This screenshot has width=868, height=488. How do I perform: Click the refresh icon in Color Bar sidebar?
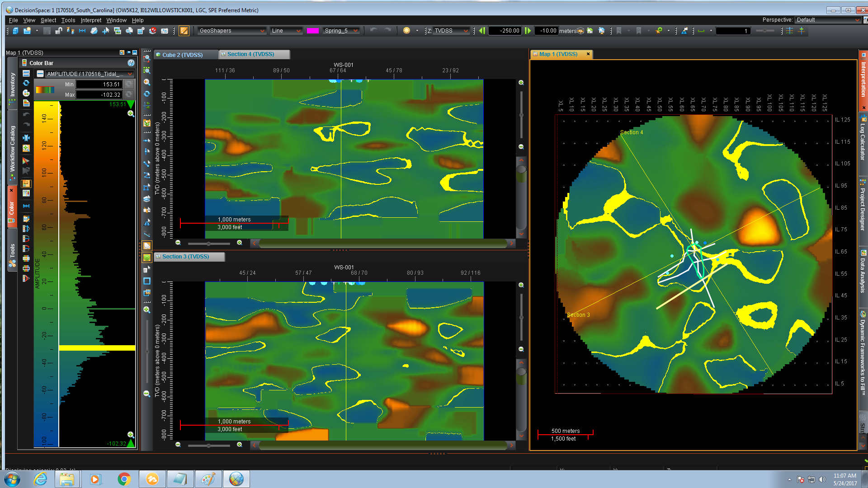point(26,83)
